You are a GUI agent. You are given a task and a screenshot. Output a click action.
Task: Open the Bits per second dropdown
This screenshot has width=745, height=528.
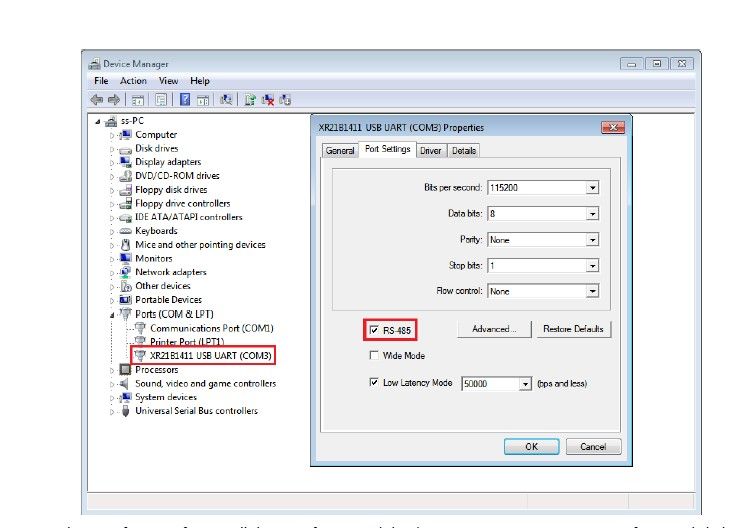pyautogui.click(x=592, y=188)
